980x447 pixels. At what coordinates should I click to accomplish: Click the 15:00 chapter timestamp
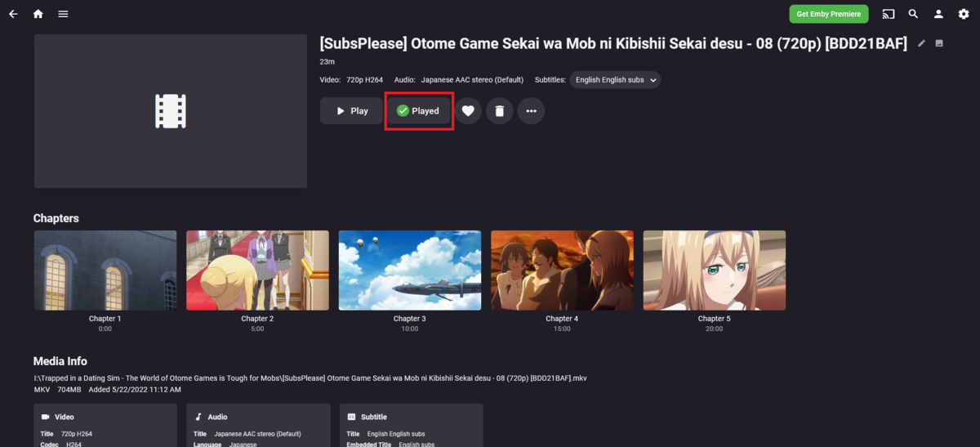[562, 329]
